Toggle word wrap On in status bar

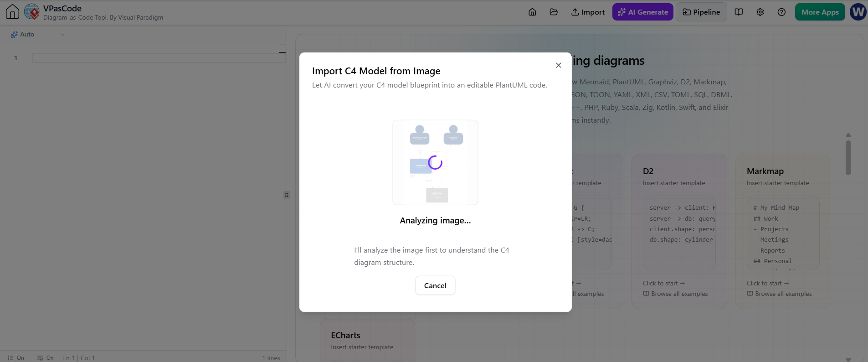[x=46, y=358]
